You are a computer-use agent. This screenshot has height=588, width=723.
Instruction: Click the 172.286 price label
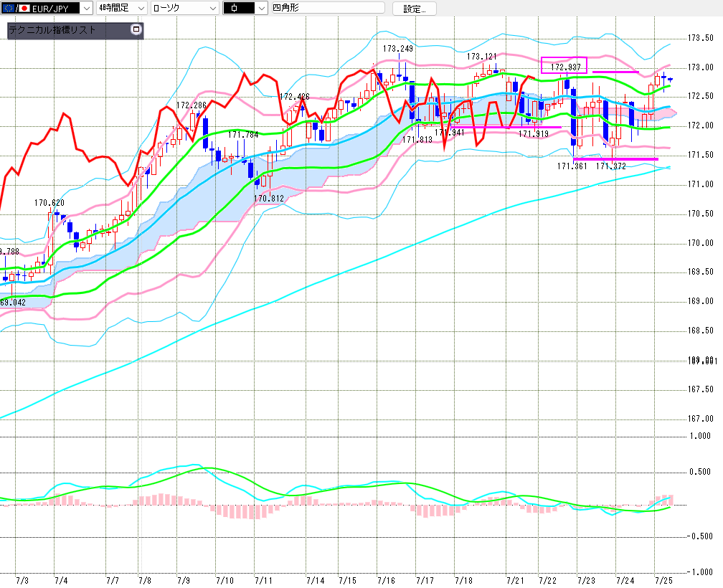coord(192,105)
